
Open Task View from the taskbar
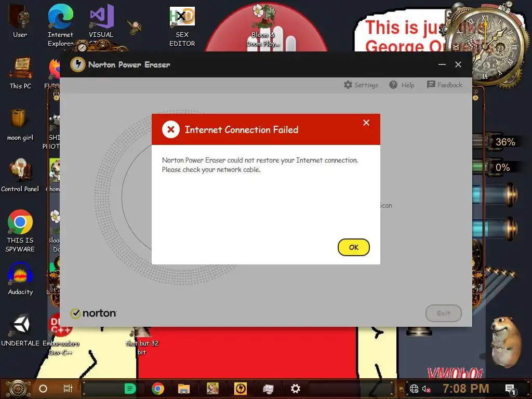(x=68, y=389)
